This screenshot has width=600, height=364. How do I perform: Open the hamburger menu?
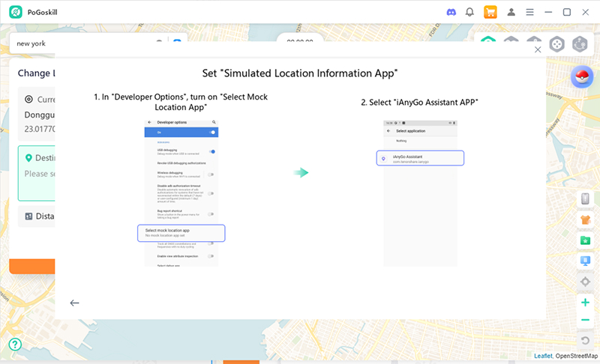[x=529, y=12]
